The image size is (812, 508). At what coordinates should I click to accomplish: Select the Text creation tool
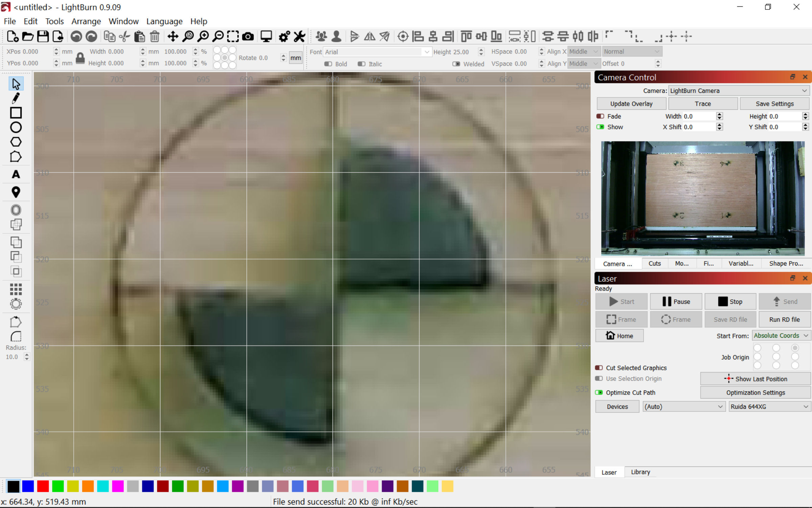click(16, 174)
